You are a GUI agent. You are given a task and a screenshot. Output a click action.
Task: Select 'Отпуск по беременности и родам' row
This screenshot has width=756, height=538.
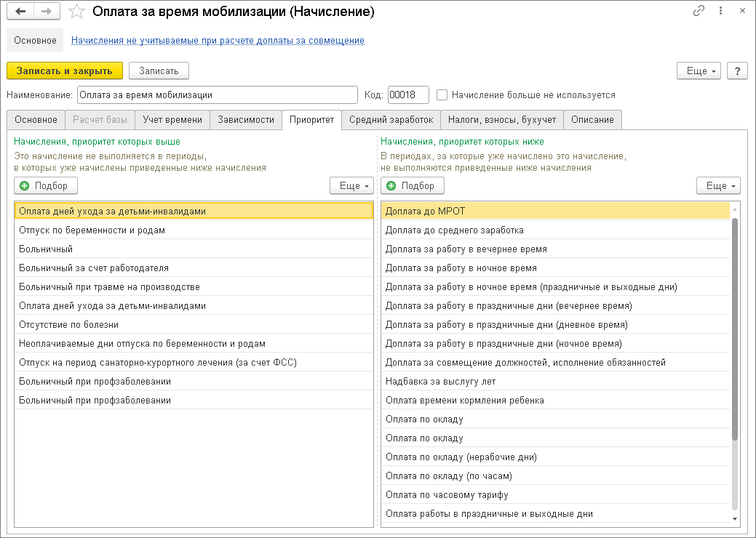click(194, 230)
